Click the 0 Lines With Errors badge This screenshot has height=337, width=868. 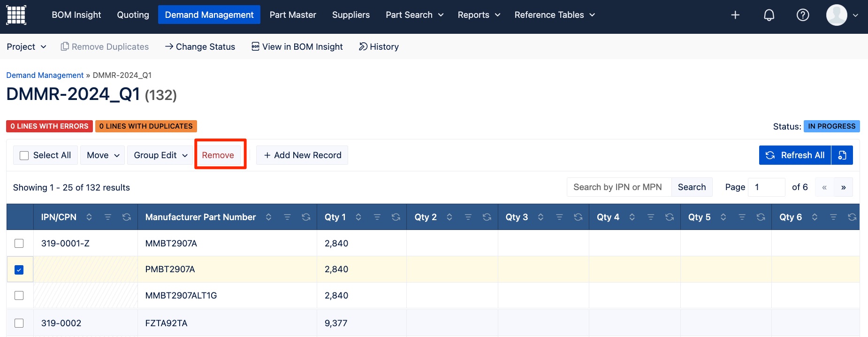49,126
